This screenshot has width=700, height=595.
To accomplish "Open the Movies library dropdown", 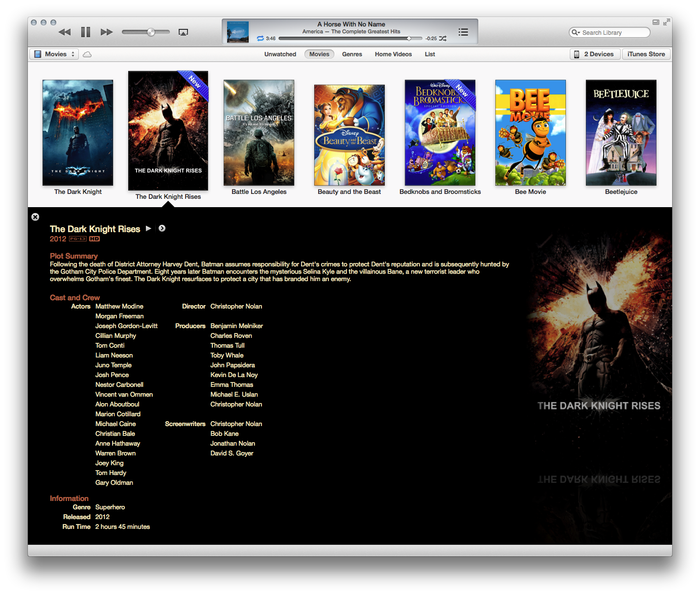I will [x=54, y=54].
